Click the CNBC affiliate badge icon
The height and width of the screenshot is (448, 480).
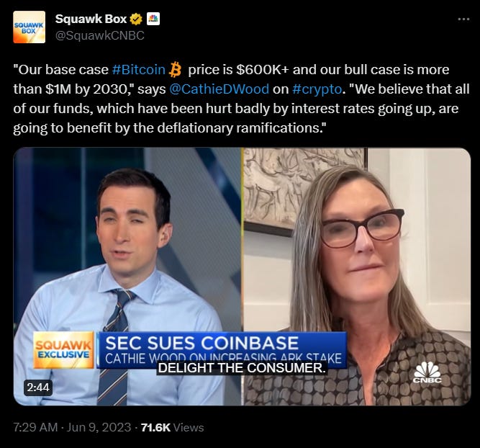tap(153, 19)
